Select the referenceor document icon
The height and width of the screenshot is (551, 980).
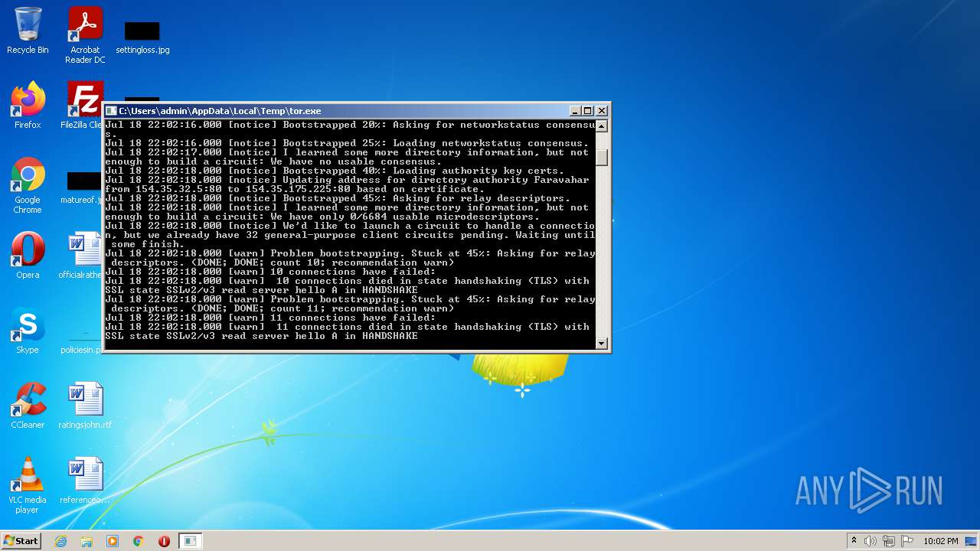click(85, 481)
